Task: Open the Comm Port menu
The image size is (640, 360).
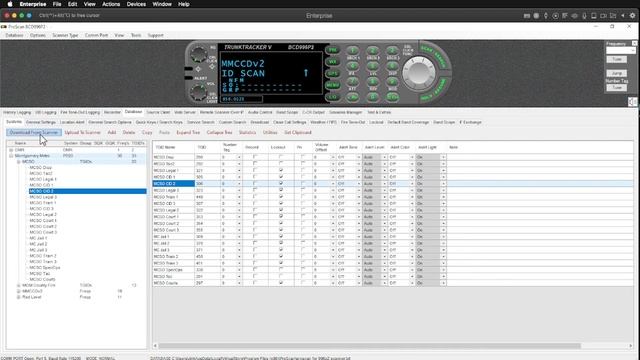Action: pyautogui.click(x=96, y=36)
